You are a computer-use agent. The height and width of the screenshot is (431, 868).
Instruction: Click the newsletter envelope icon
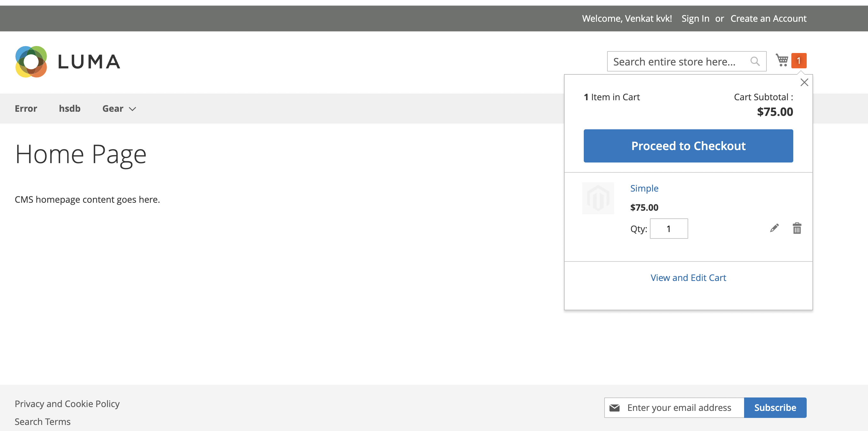click(x=615, y=407)
